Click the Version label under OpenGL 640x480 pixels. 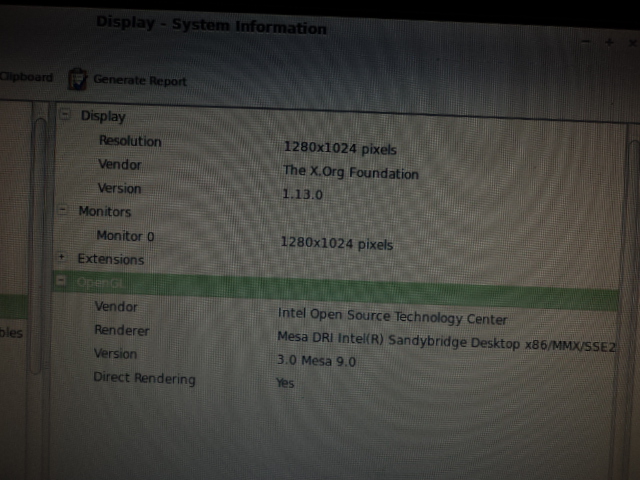coord(115,353)
